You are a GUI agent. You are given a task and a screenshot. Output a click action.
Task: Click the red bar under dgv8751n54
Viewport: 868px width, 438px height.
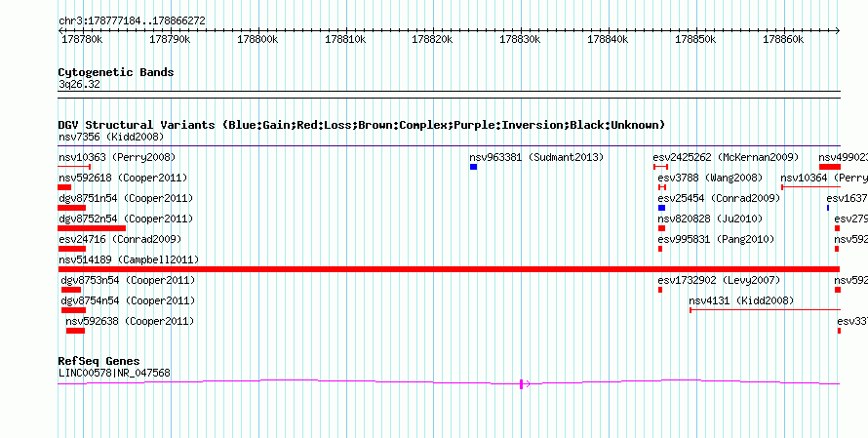tap(71, 208)
